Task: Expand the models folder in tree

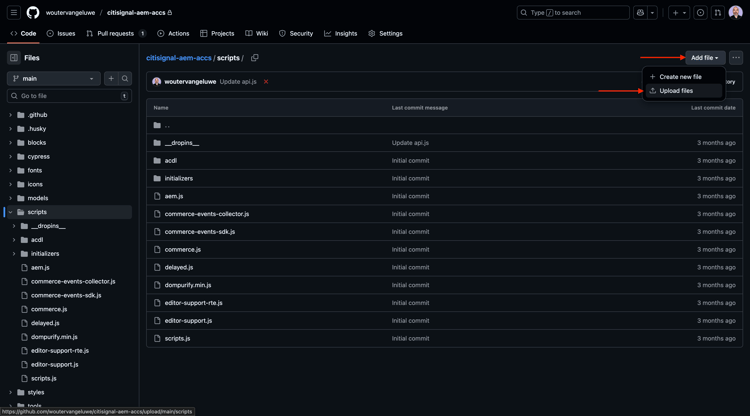Action: 11,198
